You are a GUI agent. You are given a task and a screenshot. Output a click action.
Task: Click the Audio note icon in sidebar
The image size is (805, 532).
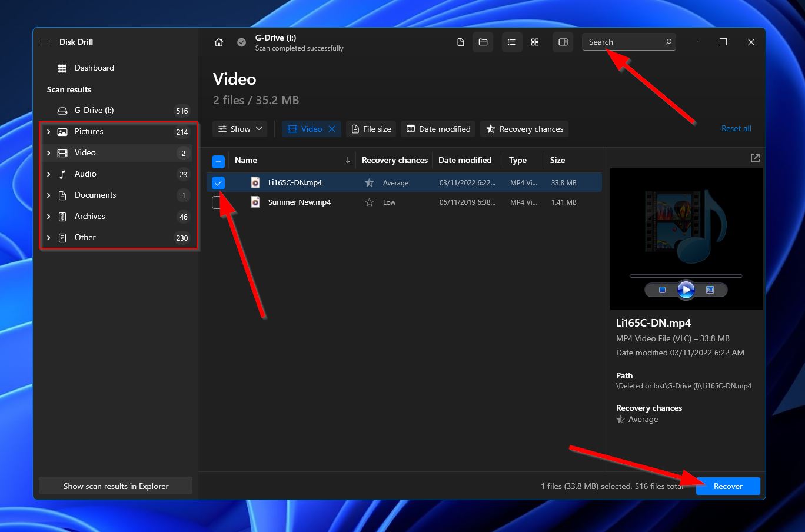coord(62,174)
